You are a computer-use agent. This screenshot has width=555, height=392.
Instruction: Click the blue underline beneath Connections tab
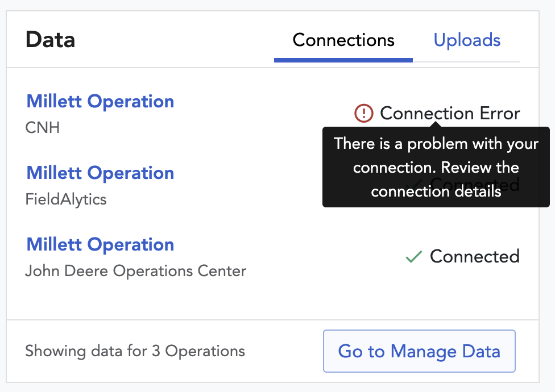coord(343,60)
